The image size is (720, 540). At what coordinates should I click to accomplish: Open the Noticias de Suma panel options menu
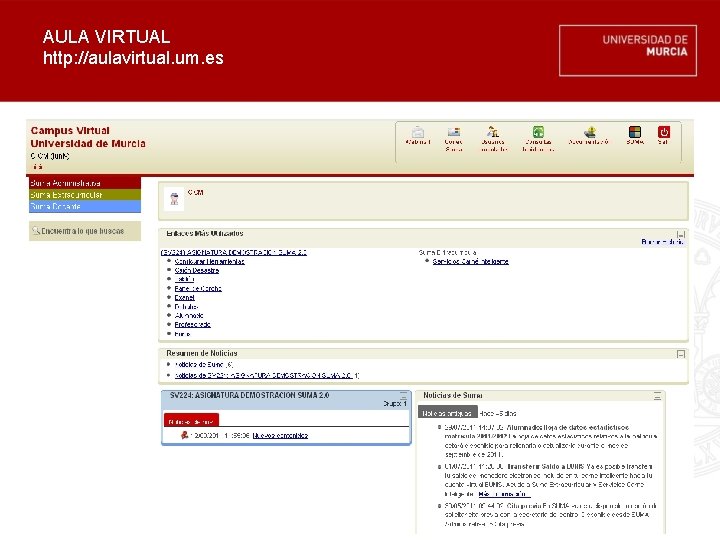pyautogui.click(x=658, y=396)
